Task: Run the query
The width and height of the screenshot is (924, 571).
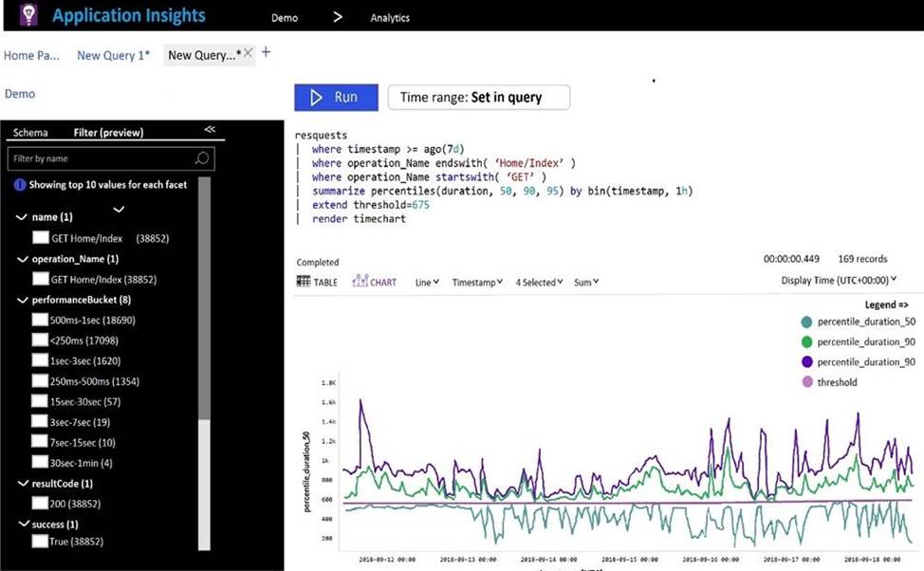Action: pyautogui.click(x=336, y=98)
